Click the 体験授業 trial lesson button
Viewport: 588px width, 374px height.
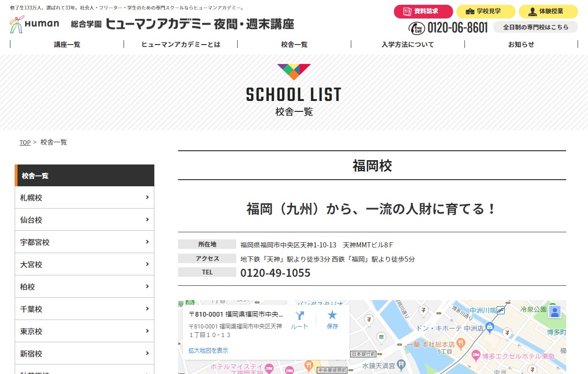tap(548, 11)
